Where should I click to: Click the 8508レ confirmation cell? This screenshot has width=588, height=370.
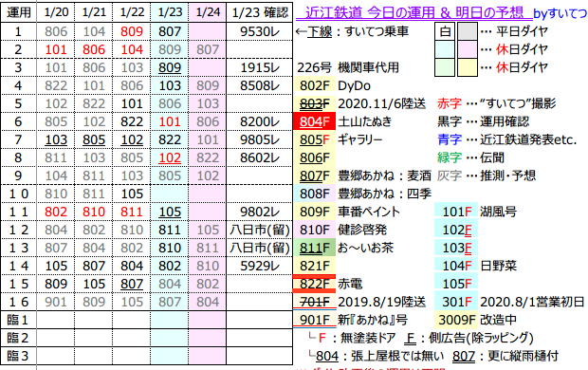(260, 85)
